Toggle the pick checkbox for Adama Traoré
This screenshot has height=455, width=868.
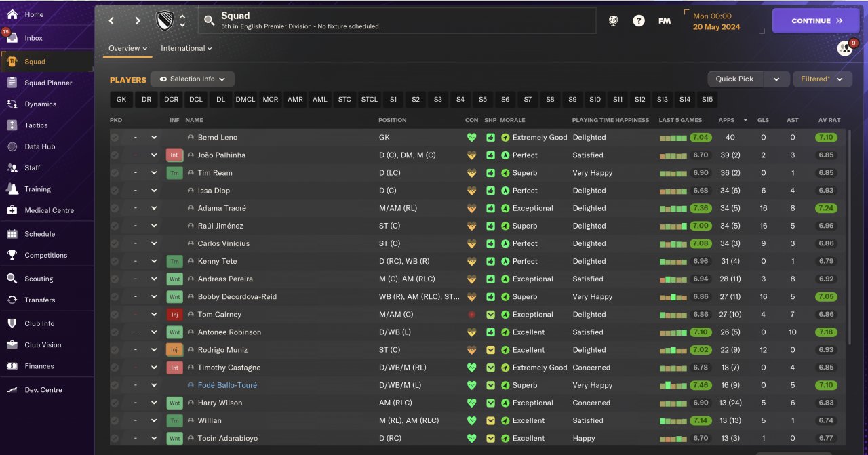pyautogui.click(x=115, y=208)
